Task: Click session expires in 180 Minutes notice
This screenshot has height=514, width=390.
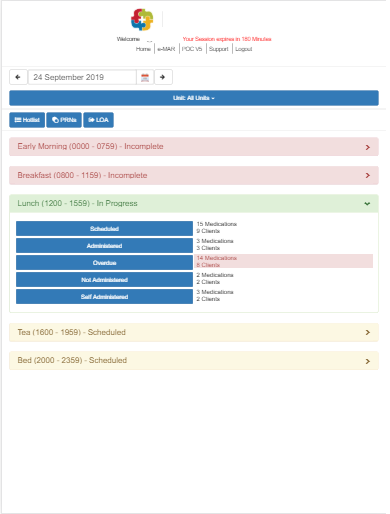Action: coord(227,39)
